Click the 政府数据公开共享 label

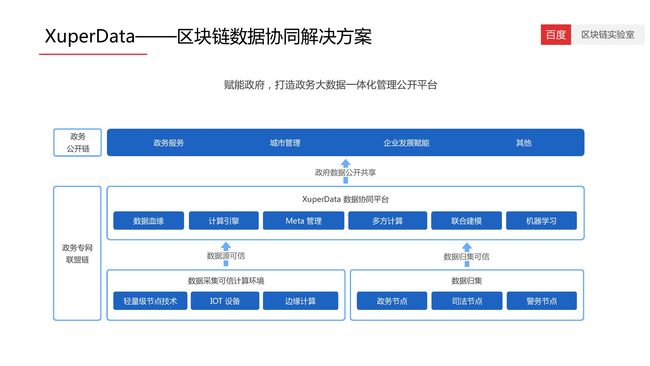click(x=345, y=172)
